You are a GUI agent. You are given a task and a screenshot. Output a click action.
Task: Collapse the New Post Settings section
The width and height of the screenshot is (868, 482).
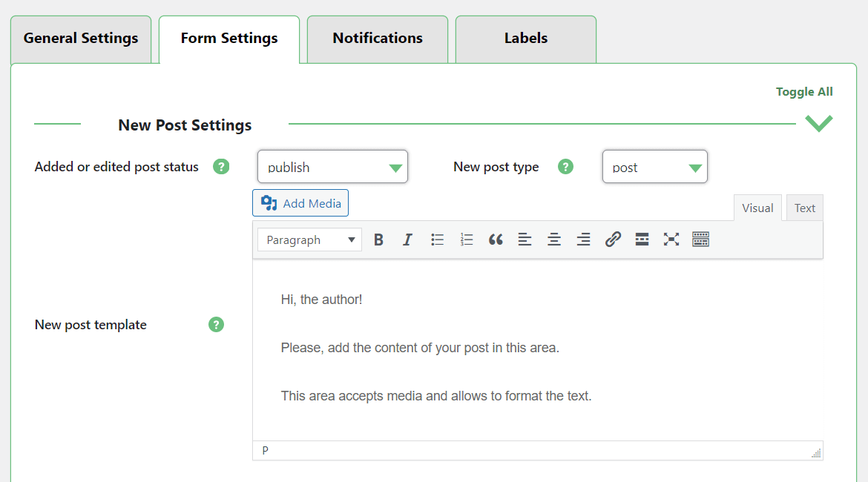click(819, 124)
